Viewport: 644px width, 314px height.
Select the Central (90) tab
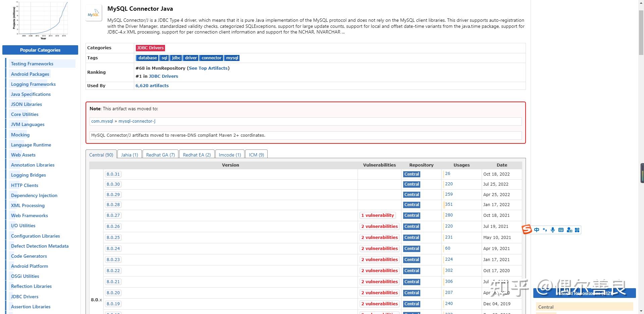pos(101,154)
